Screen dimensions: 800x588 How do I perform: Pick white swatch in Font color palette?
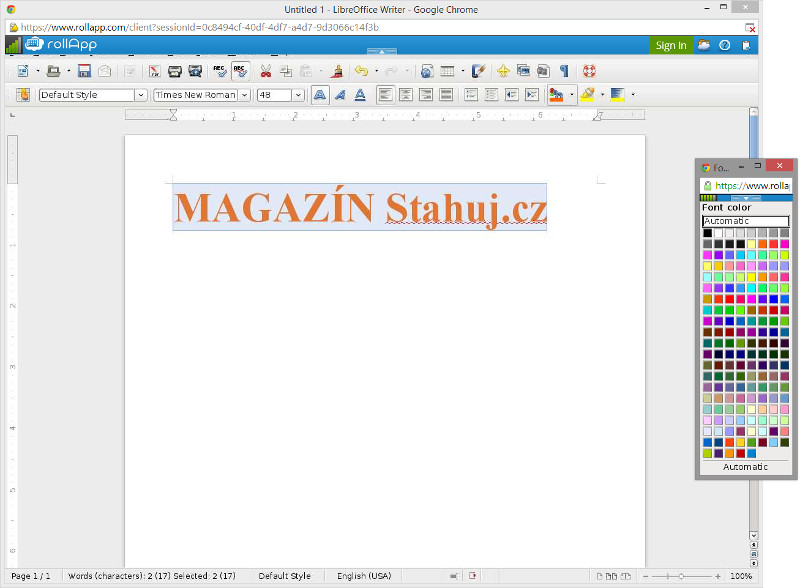tap(718, 233)
